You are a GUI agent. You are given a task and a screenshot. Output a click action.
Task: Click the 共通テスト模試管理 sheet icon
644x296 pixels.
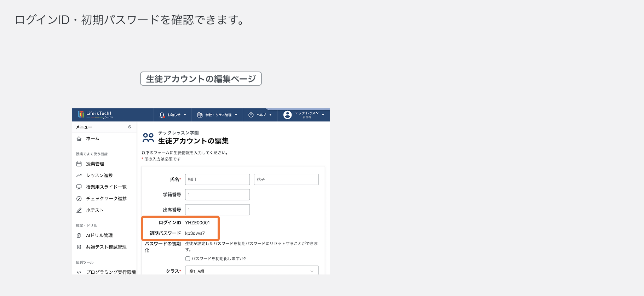click(79, 247)
